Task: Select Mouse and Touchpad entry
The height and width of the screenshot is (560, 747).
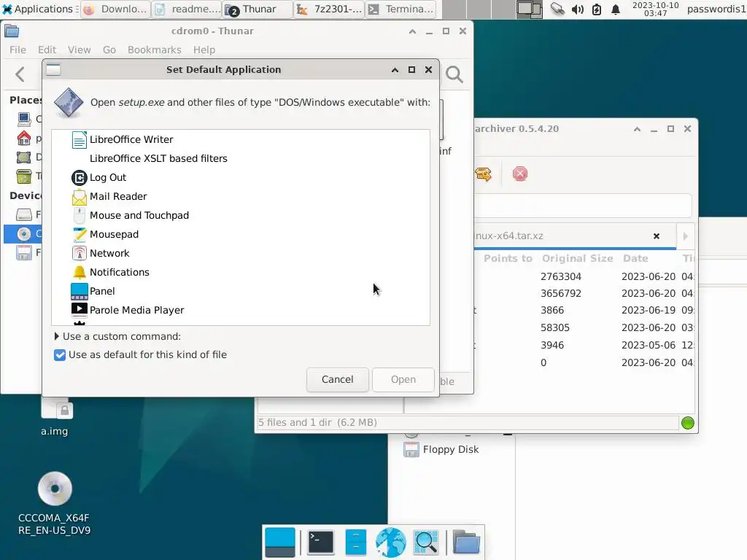Action: [x=241, y=215]
